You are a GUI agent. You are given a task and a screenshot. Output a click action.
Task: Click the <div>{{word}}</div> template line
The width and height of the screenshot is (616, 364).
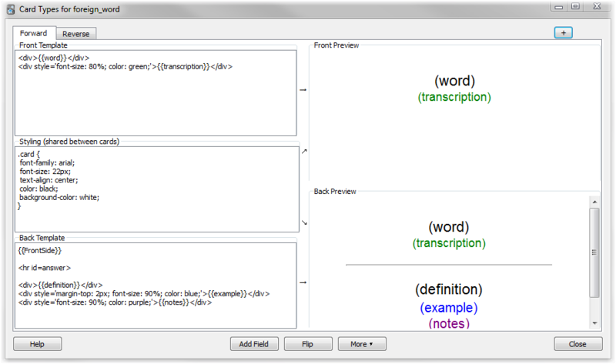tap(54, 58)
